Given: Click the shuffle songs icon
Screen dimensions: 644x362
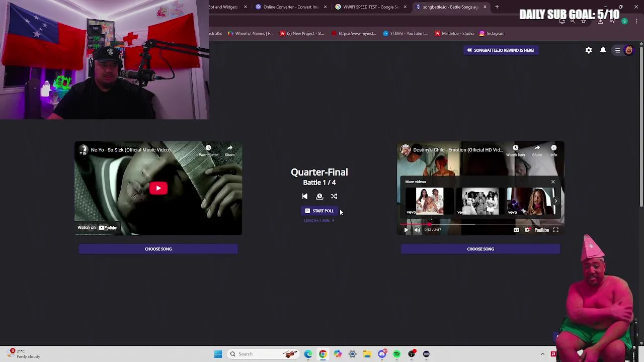Looking at the screenshot, I should tap(334, 197).
